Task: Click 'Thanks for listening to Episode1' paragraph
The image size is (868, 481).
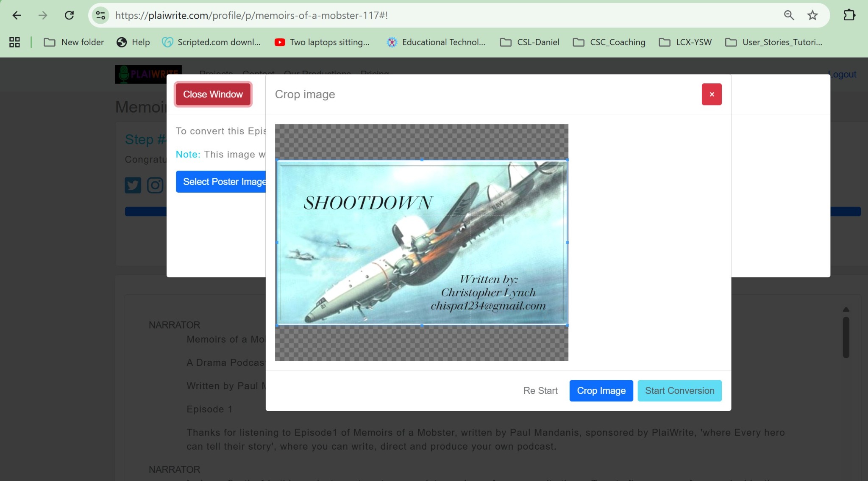Action: pyautogui.click(x=486, y=440)
